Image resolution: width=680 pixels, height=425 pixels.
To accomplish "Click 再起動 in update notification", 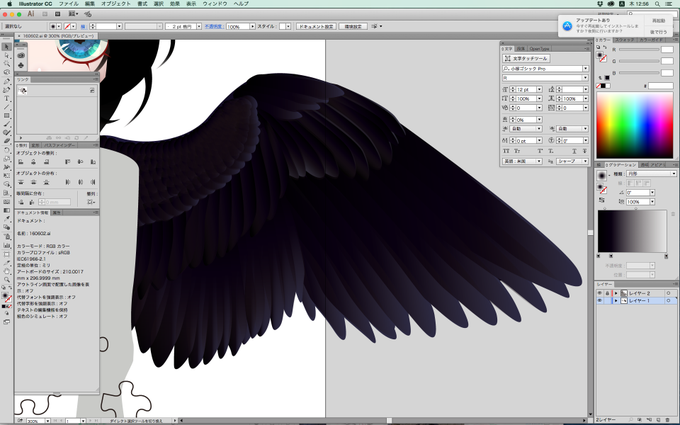I will [x=658, y=21].
